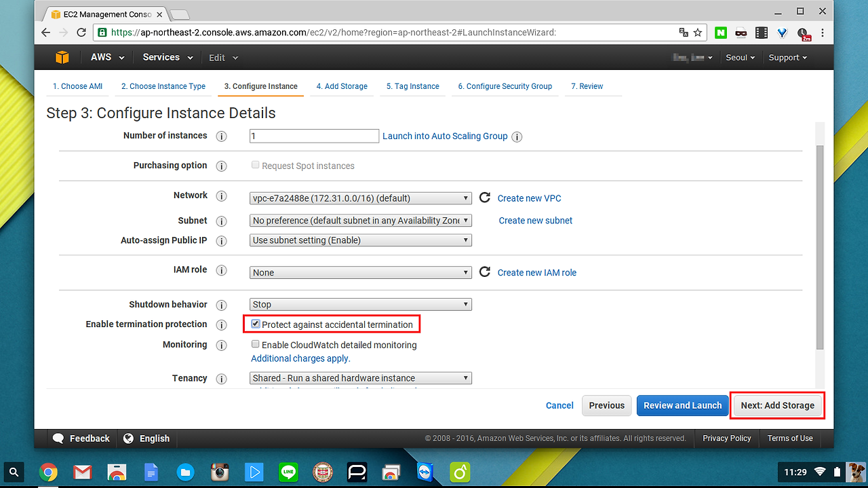Click the AWS orange cube logo
Image resolution: width=868 pixels, height=488 pixels.
tap(62, 58)
